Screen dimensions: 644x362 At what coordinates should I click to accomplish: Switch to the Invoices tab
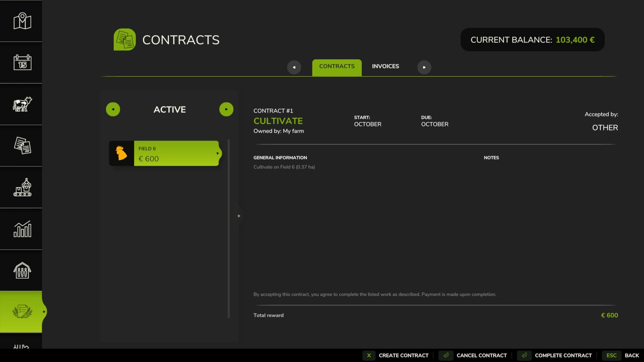point(385,66)
